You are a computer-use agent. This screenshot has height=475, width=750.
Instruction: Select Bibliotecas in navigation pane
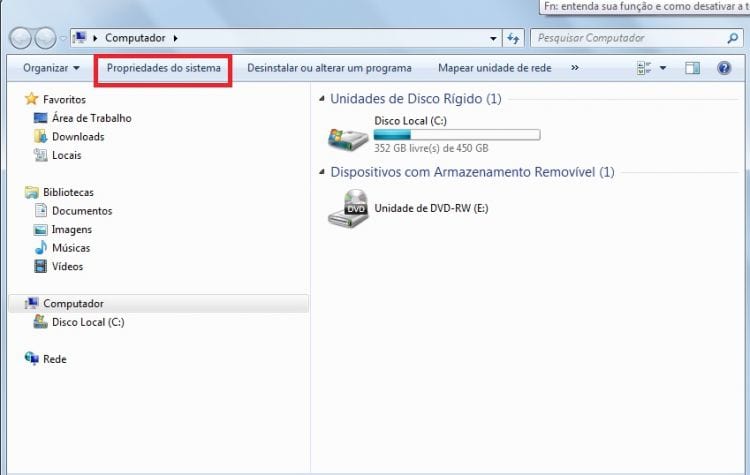[68, 192]
